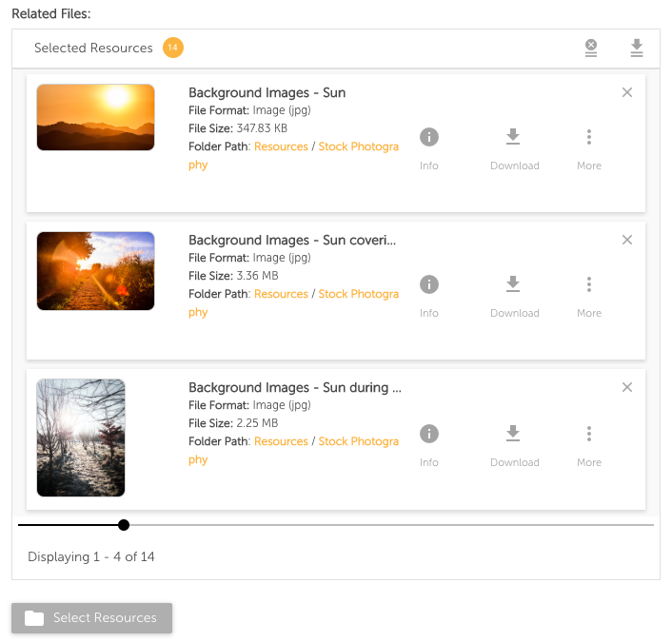
Task: Open the sunset mountains thumbnail
Action: (x=95, y=117)
